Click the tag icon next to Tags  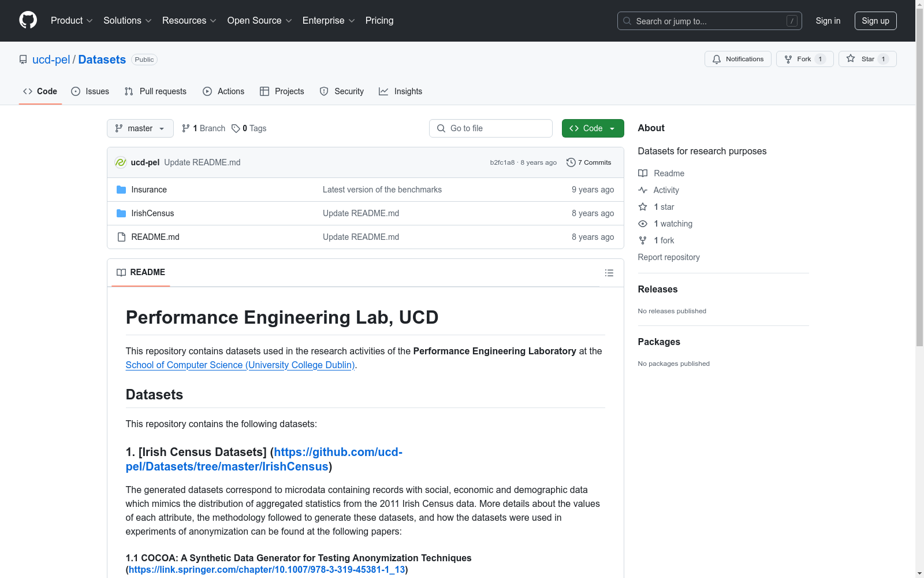point(236,128)
